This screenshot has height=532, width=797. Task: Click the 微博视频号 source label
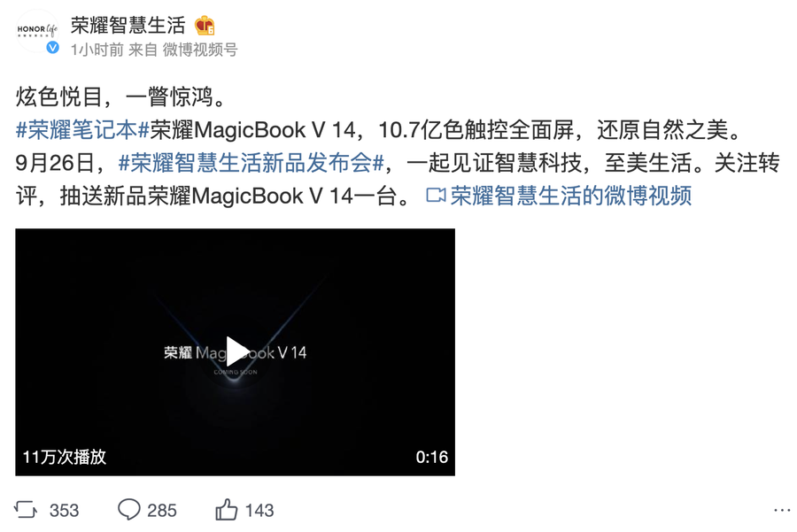(200, 50)
